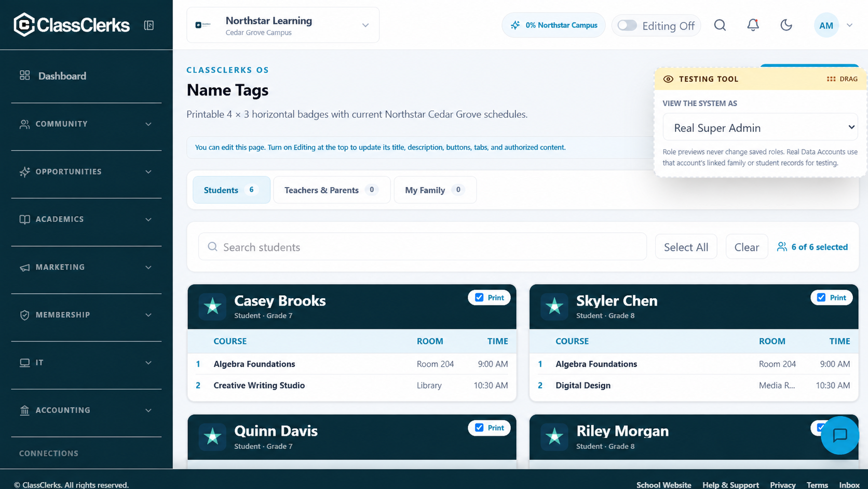Click Quinn Davis star badge icon
This screenshot has width=868, height=489.
point(212,437)
